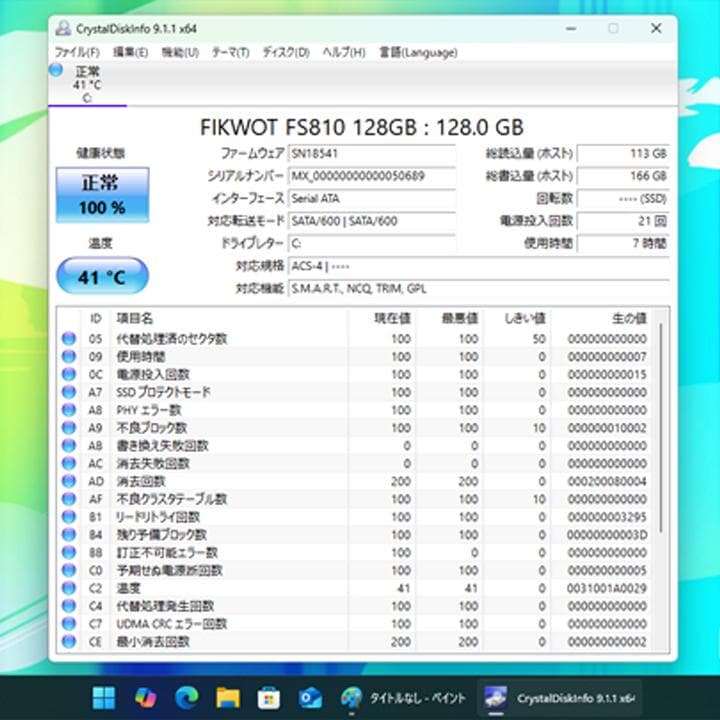Select the C: drive tab with 41 °C
Viewport: 720px width, 720px height.
[87, 84]
